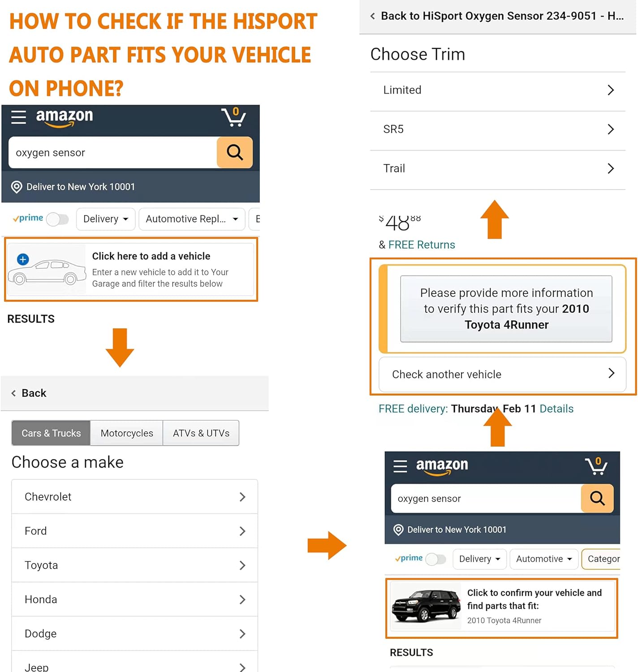The image size is (638, 672).
Task: Go back using the Back chevron link
Action: [x=30, y=393]
